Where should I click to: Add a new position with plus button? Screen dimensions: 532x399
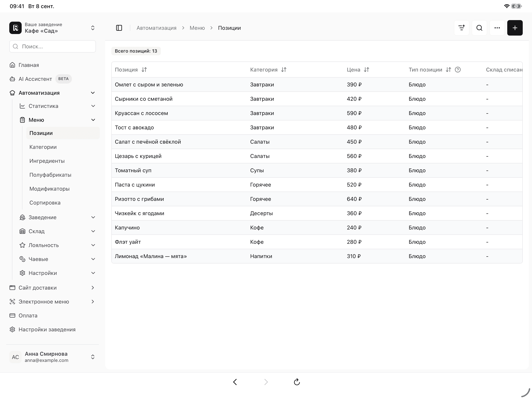515,28
